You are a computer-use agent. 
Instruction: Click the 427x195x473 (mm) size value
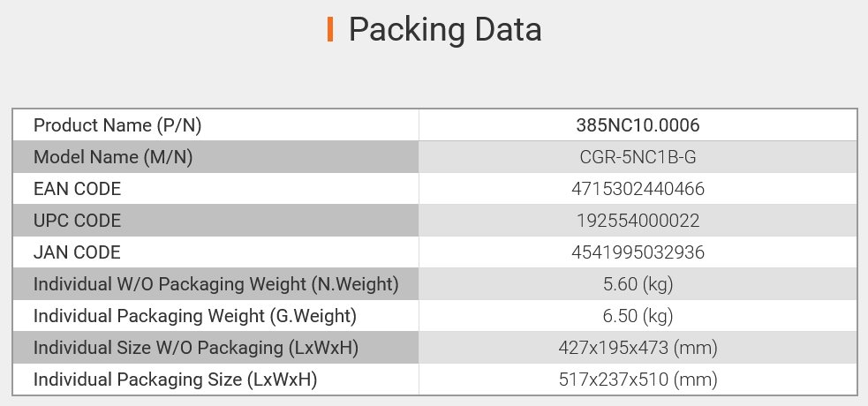click(x=638, y=349)
